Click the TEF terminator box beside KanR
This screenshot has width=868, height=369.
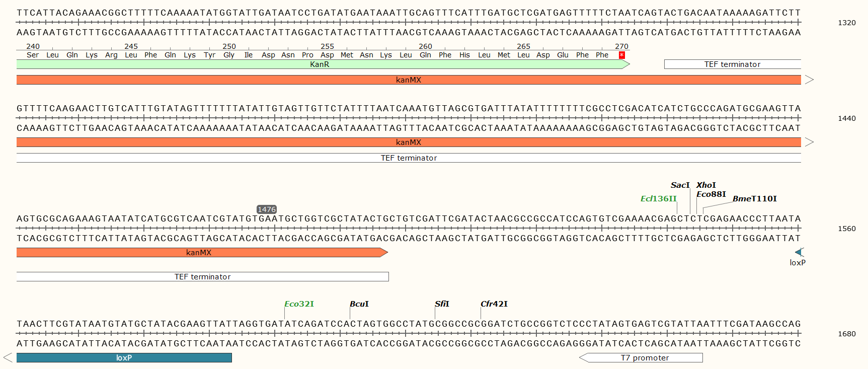pyautogui.click(x=732, y=64)
